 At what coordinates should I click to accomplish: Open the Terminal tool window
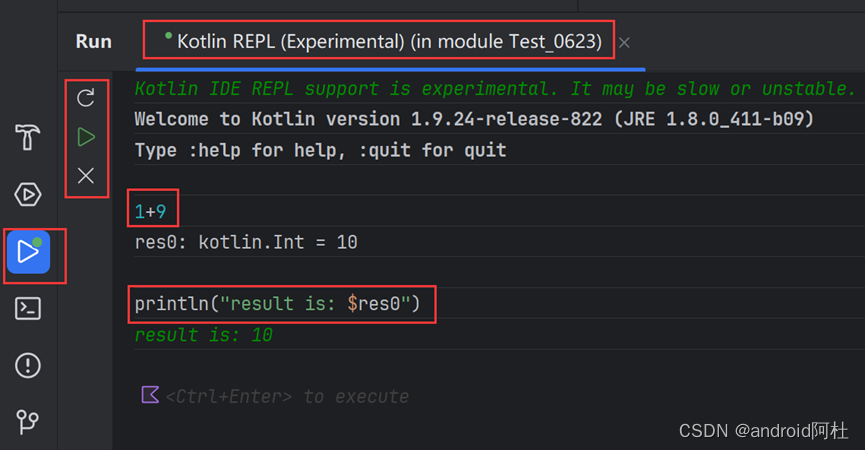point(28,309)
